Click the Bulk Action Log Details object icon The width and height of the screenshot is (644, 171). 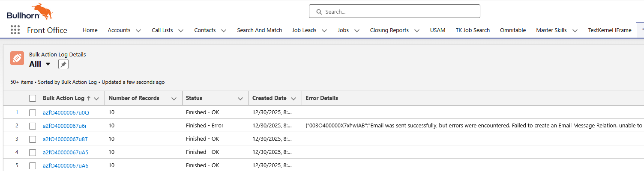tap(17, 58)
